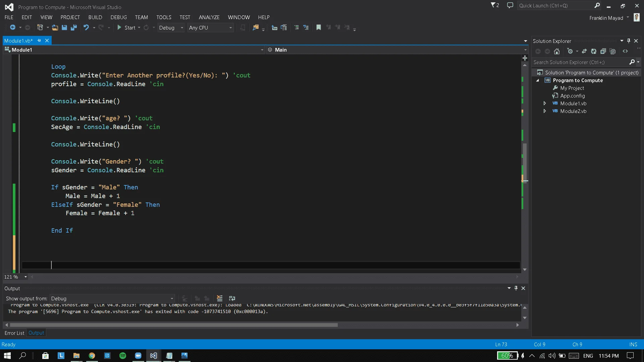Toggle auto-hide pin on Solution Explorer
Image resolution: width=644 pixels, height=362 pixels.
[x=629, y=41]
